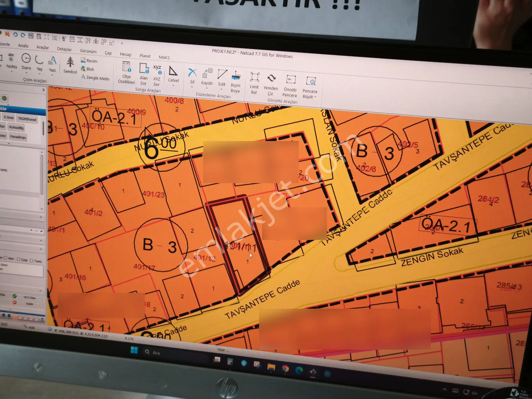
Task: Click the Biçim Boya format painter
Action: [x=236, y=82]
